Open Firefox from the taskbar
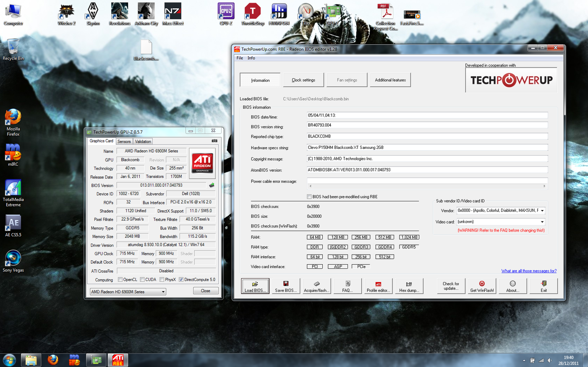 [53, 360]
